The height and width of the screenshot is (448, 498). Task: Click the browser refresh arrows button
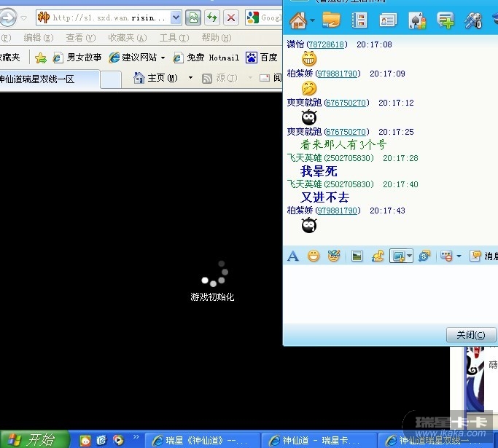pyautogui.click(x=212, y=17)
